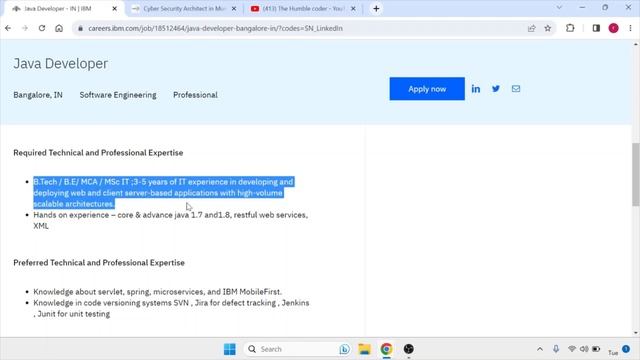
Task: Reload the current page
Action: [x=42, y=28]
